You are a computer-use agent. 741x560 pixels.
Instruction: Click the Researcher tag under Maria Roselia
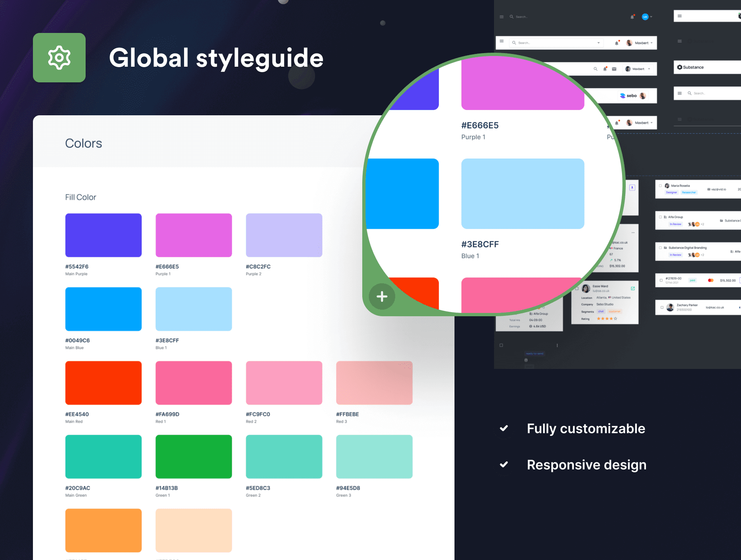(689, 192)
